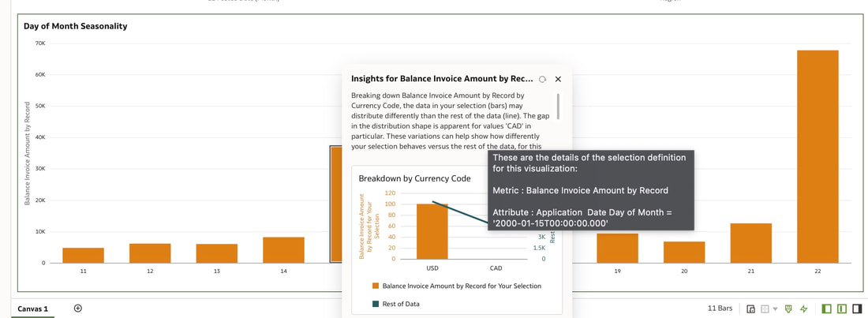Toggle the left data panel

point(827,309)
